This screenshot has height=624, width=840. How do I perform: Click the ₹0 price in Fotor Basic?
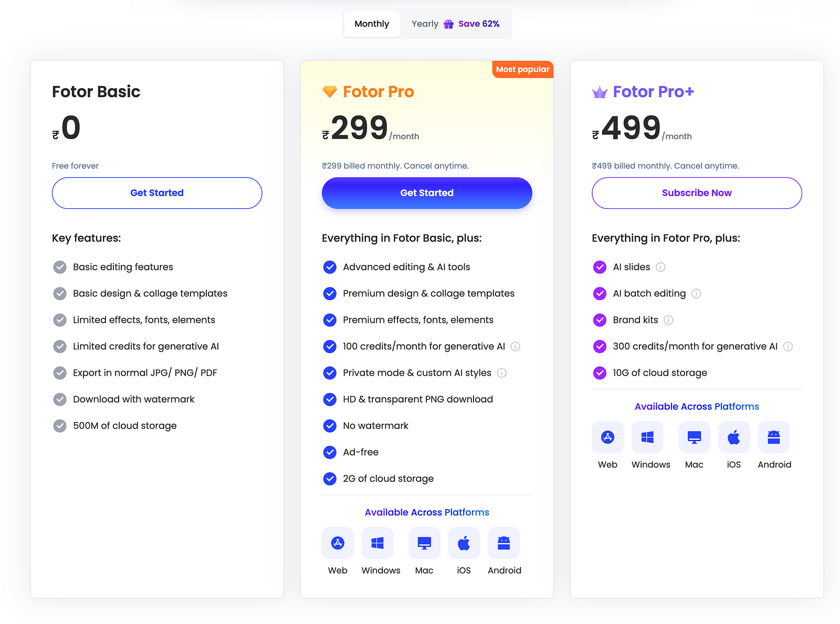66,128
